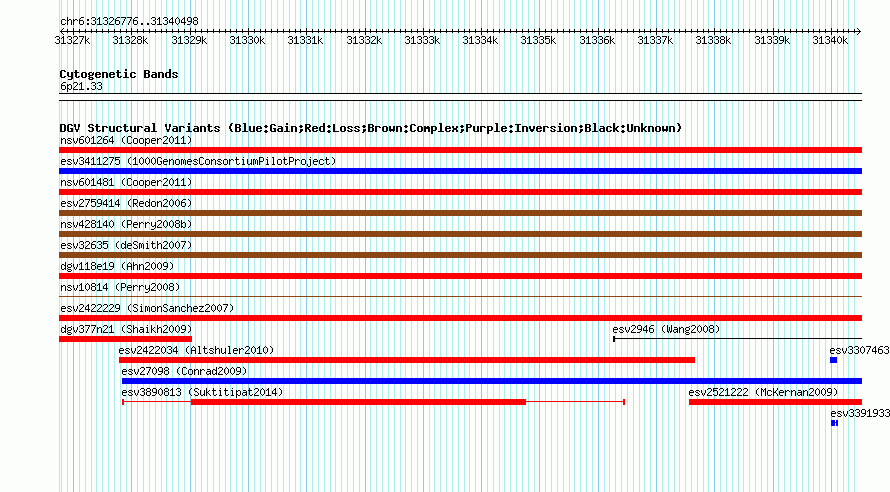Click the 31338k ruler position
Image resolution: width=890 pixels, height=492 pixels.
click(x=713, y=40)
